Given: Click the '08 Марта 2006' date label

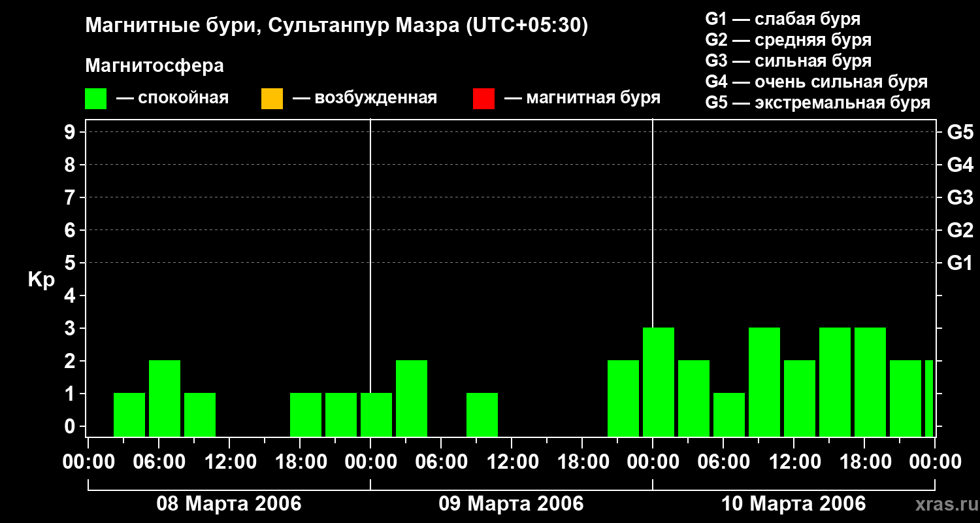Looking at the screenshot, I should pos(229,504).
